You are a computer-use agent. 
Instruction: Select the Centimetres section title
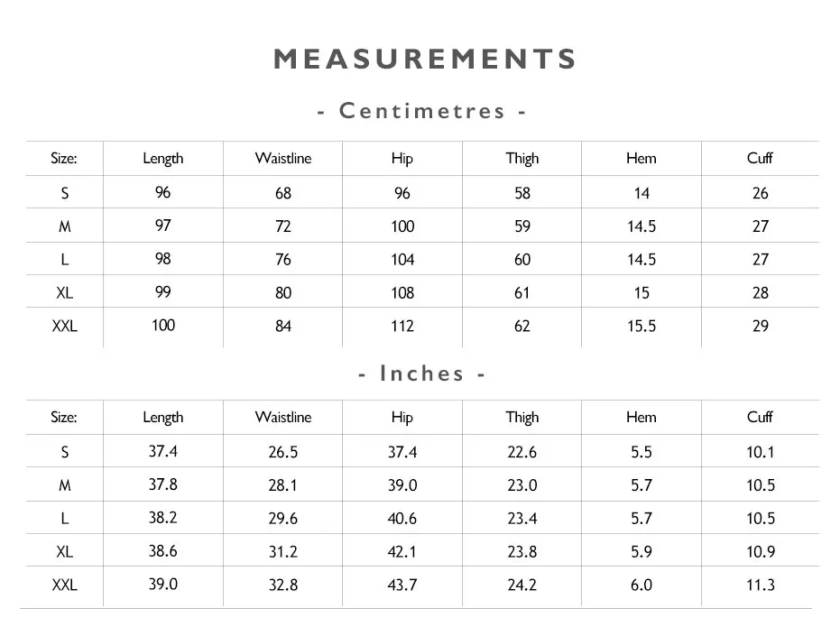pyautogui.click(x=422, y=111)
